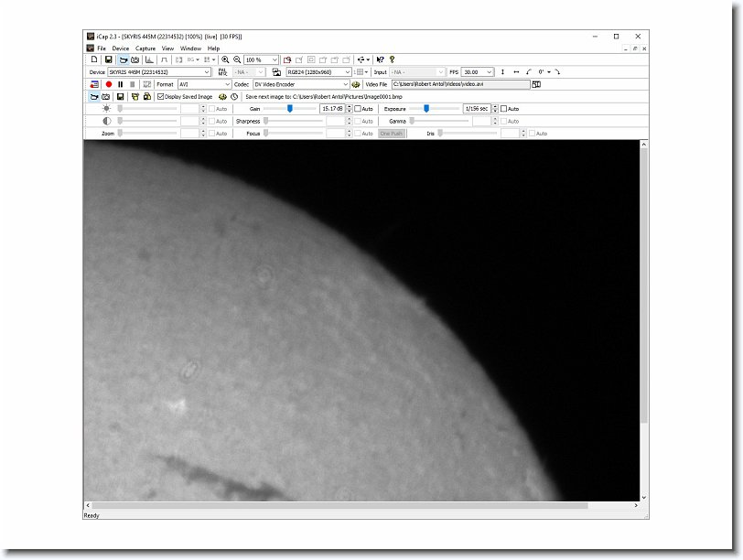The image size is (743, 560).
Task: Click the sequence timer clock icon
Action: (x=234, y=97)
